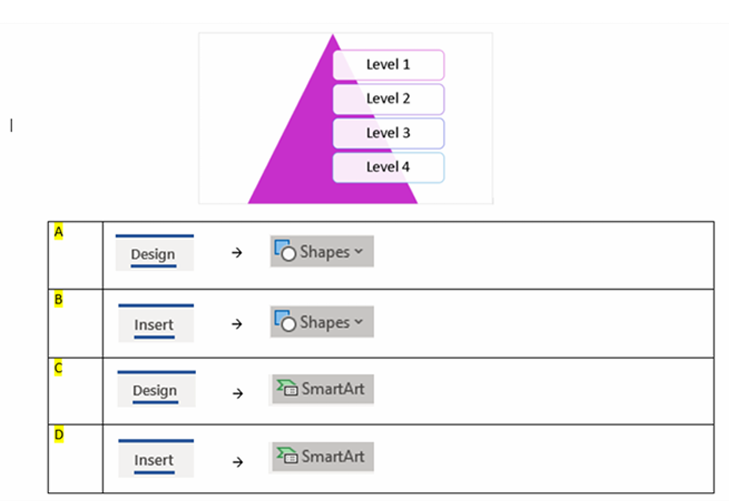This screenshot has height=502, width=729.
Task: Select the Level 4 pyramid box
Action: coord(388,167)
